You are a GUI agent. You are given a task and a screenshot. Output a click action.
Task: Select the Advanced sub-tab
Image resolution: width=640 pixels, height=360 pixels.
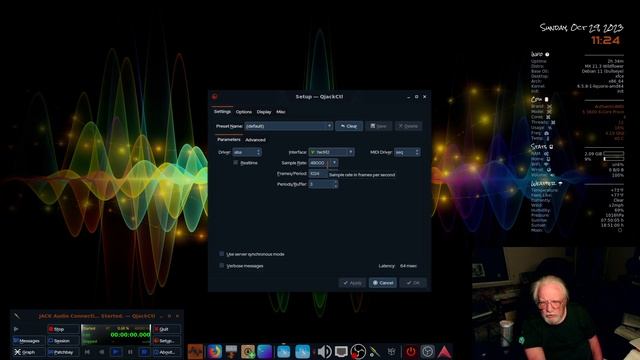(256, 140)
